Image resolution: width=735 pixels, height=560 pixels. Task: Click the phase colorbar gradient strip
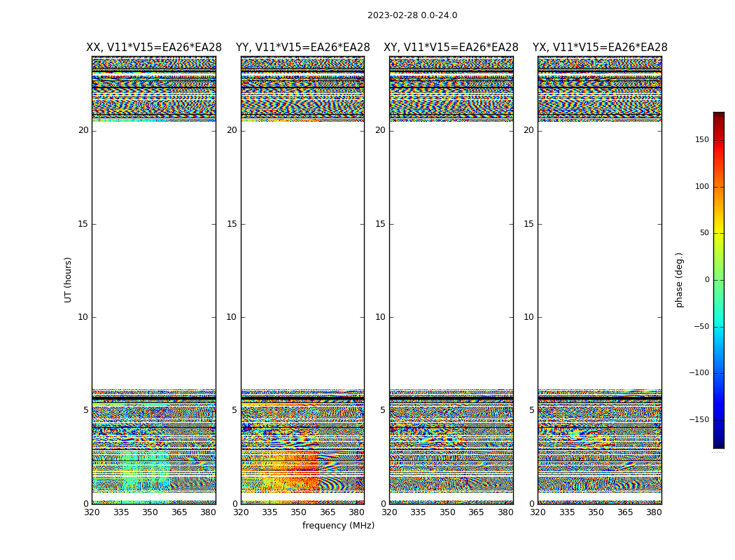[718, 280]
